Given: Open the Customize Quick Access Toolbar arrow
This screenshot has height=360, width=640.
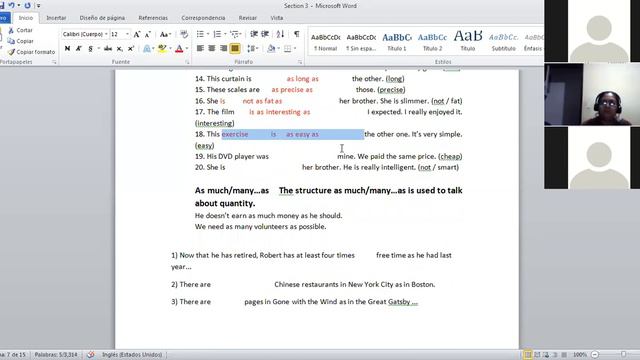Looking at the screenshot, I should point(38,6).
